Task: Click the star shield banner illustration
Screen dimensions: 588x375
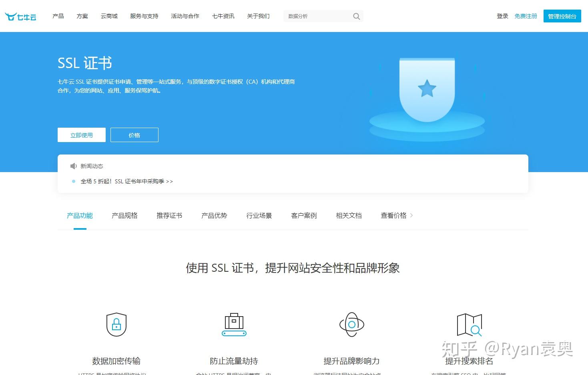Action: 427,99
